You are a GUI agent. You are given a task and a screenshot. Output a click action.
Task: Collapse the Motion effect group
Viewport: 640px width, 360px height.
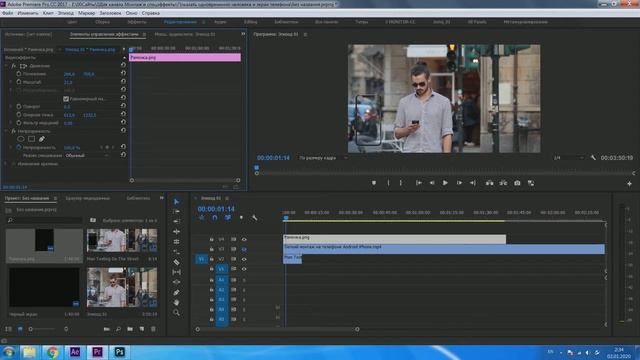[x=6, y=66]
